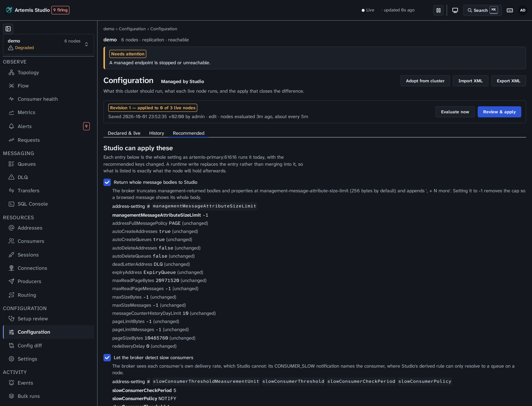This screenshot has height=406, width=532.
Task: Open the Flow view
Action: (x=48, y=86)
